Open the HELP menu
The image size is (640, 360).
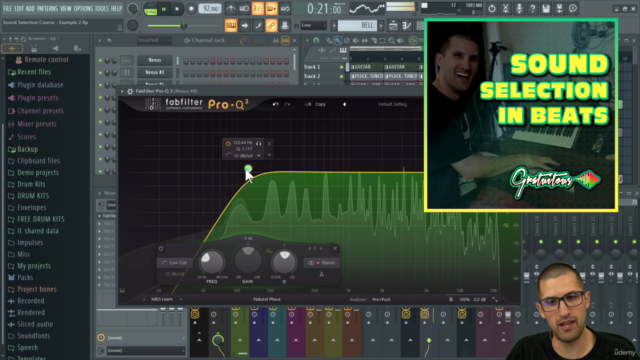pos(116,9)
